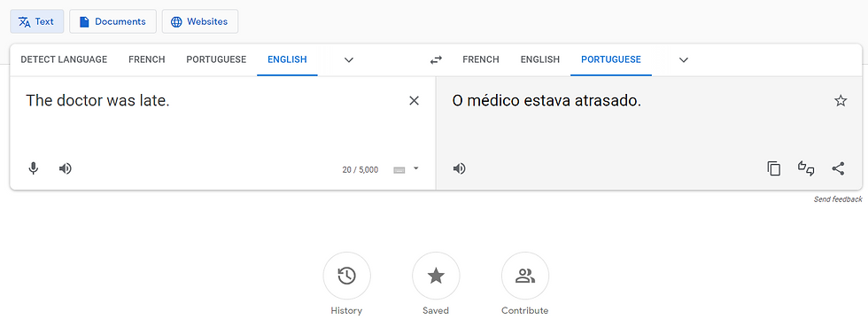This screenshot has height=335, width=868.
Task: Open the History panel
Action: [x=346, y=276]
